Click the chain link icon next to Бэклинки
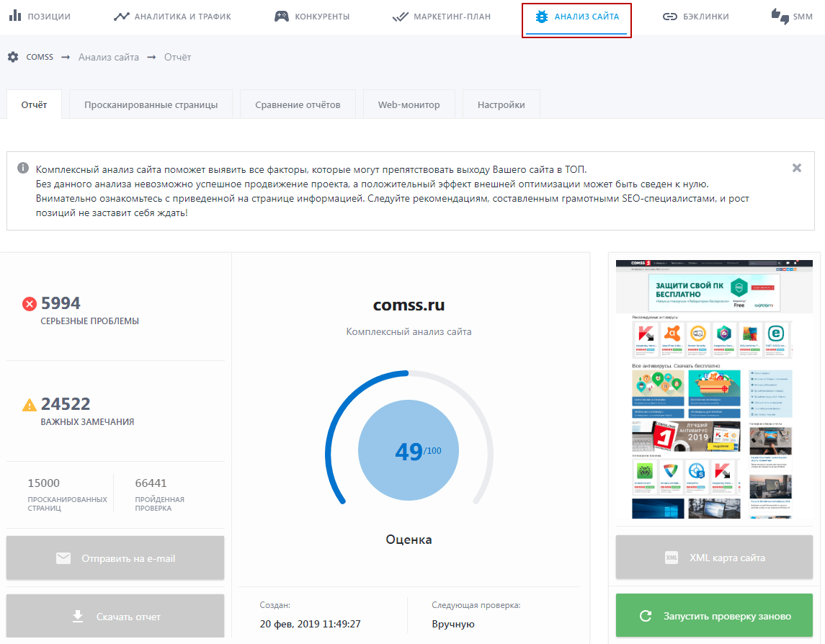825x644 pixels. [670, 17]
